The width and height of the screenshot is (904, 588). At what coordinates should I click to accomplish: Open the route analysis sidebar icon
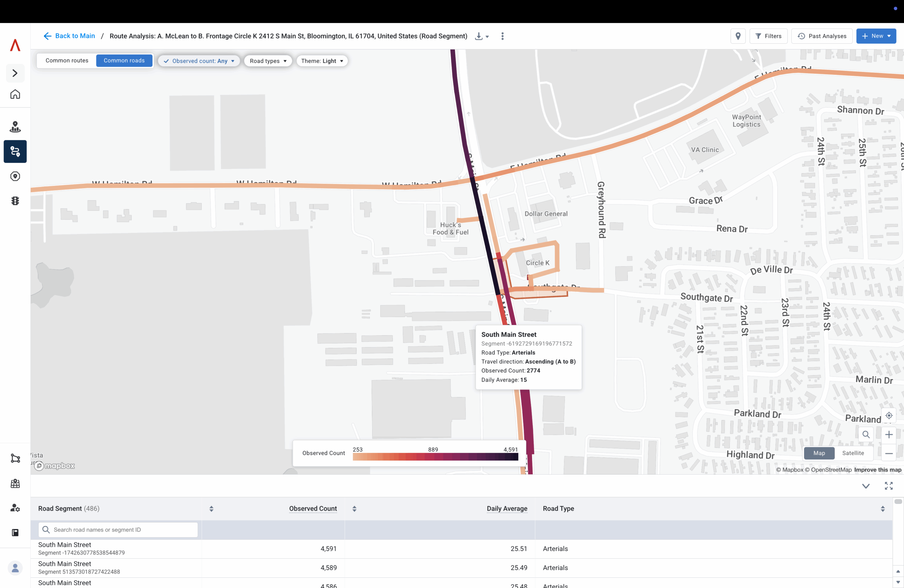point(15,152)
